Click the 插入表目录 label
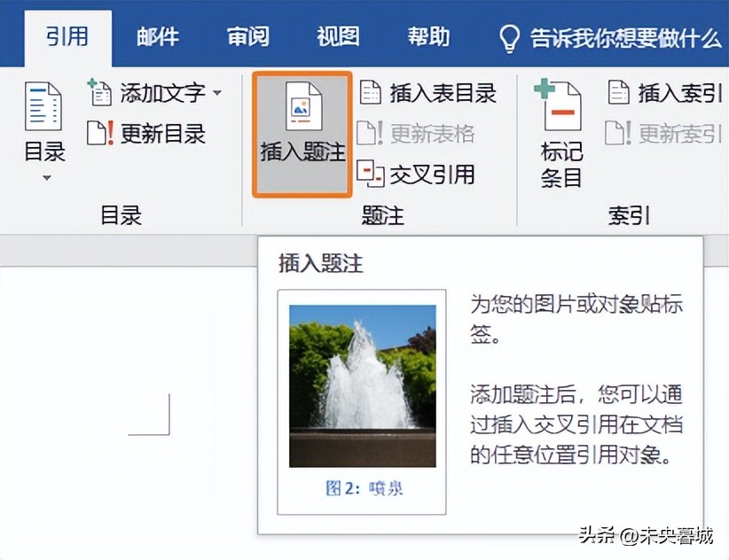Image resolution: width=729 pixels, height=560 pixels. coord(443,93)
